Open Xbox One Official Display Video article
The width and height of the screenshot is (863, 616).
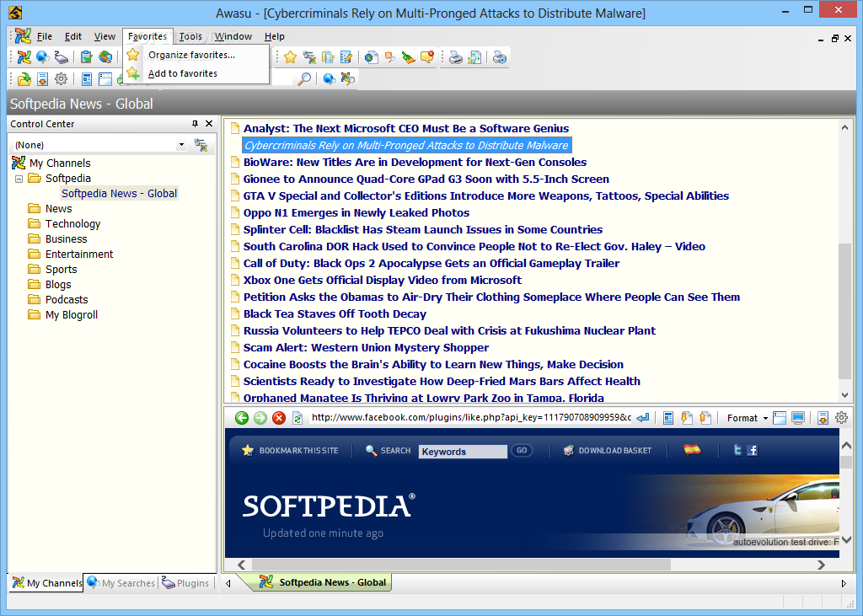(x=383, y=281)
